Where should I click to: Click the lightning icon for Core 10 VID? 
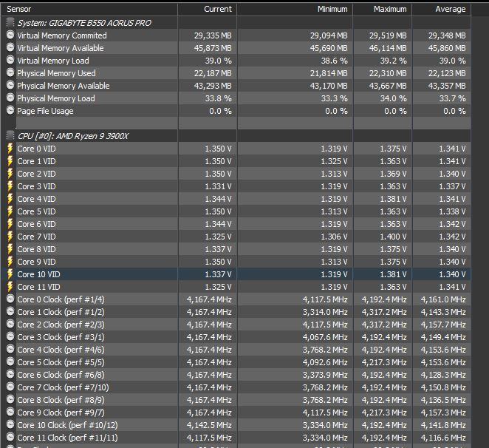[10, 274]
